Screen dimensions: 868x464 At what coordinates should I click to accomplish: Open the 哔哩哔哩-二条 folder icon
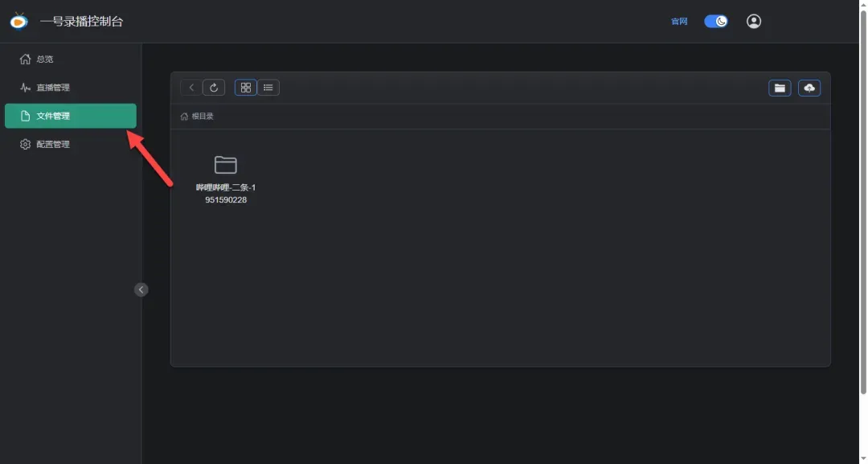click(x=226, y=165)
